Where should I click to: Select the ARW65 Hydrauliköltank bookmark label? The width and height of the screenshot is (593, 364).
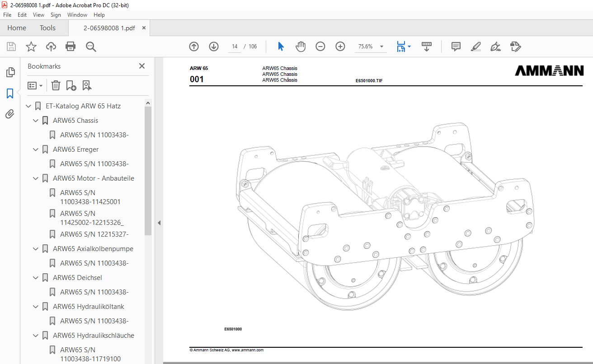click(88, 307)
